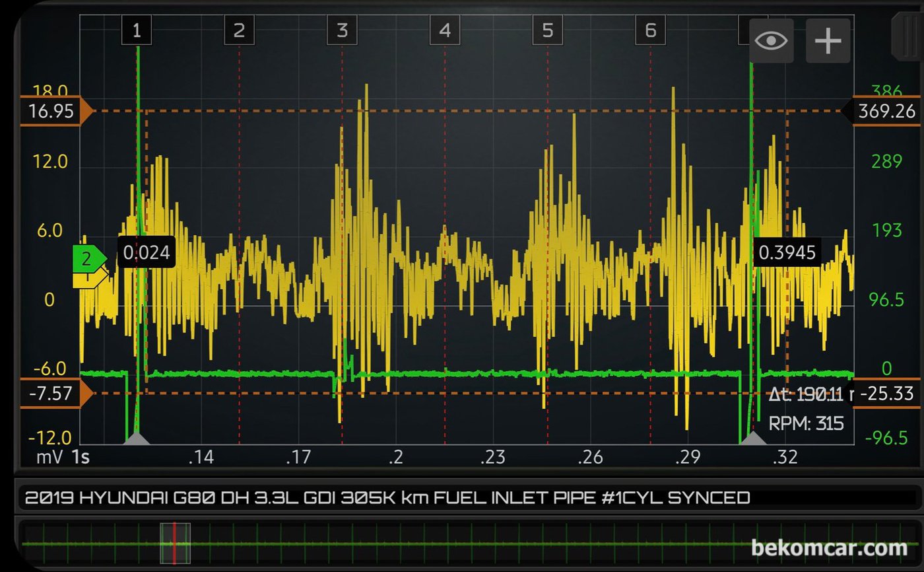924x572 pixels.
Task: Click cylinder marker 4 label
Action: point(445,30)
